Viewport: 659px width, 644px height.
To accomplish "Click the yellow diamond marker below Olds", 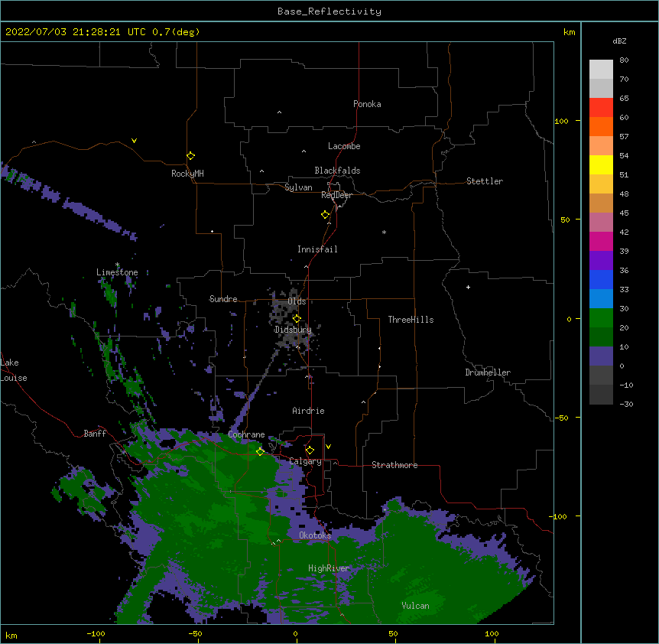I will click(297, 318).
